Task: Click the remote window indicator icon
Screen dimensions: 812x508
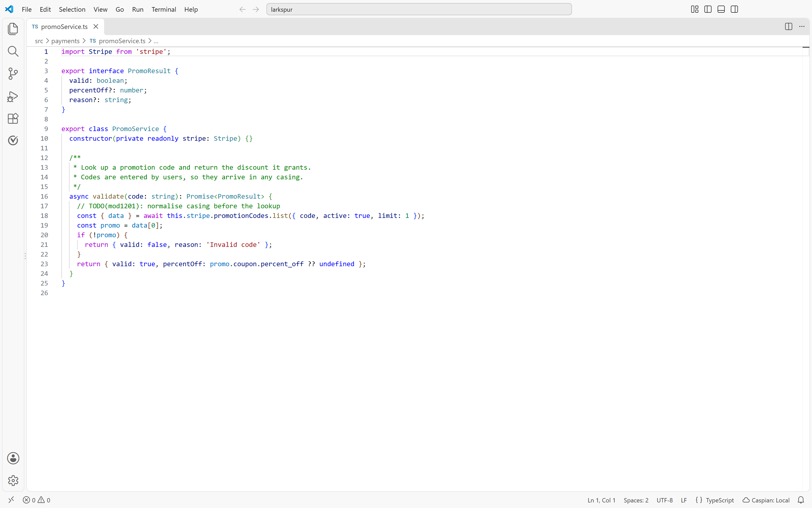Action: pos(11,500)
